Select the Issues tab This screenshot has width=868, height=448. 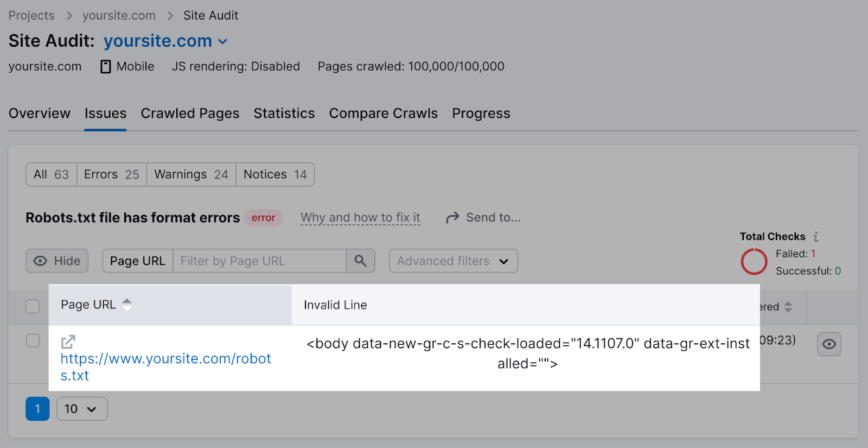[x=105, y=113]
